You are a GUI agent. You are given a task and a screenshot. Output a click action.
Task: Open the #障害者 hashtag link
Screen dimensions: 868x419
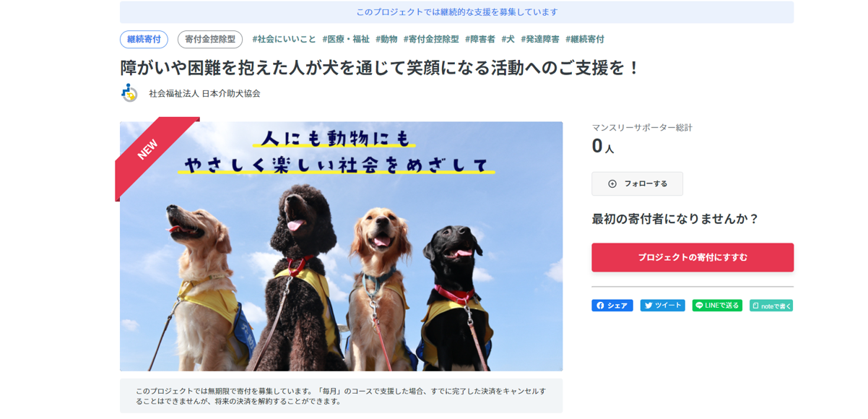pos(480,39)
